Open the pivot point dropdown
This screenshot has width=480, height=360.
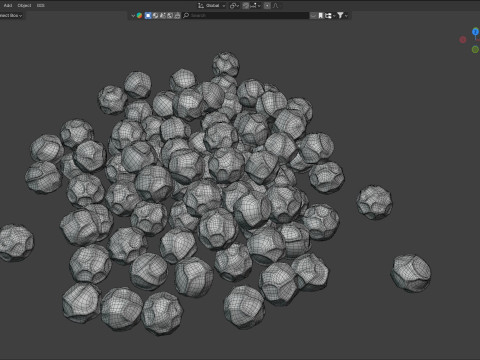[234, 6]
